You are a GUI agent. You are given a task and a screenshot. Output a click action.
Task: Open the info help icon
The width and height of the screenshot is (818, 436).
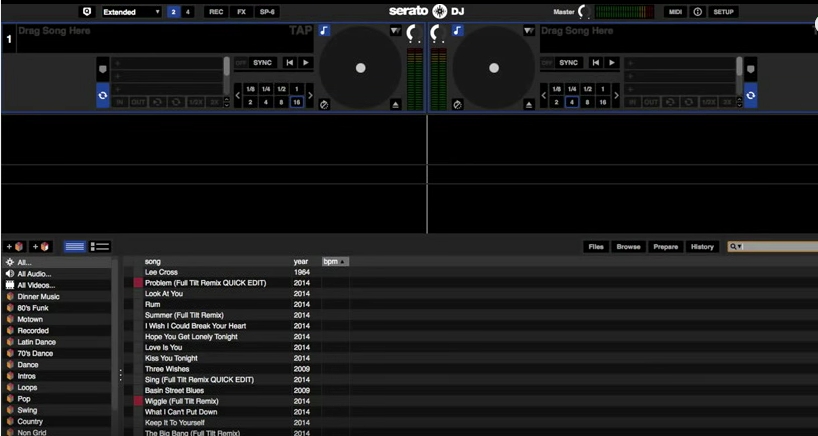tap(697, 12)
